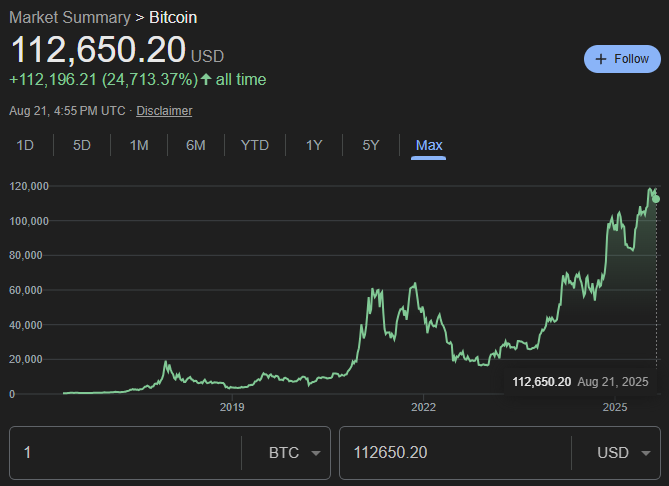Go to Market Summary breadcrumb

point(70,17)
